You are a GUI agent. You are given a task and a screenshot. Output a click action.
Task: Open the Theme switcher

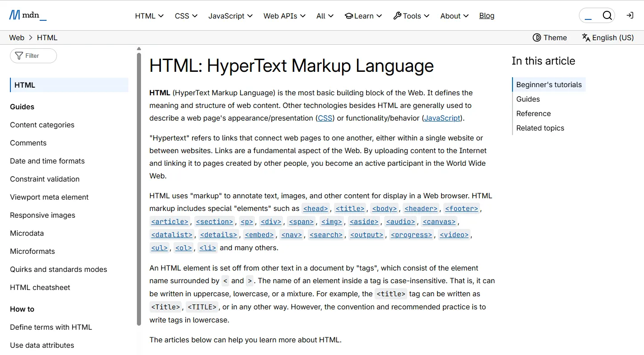click(x=550, y=37)
